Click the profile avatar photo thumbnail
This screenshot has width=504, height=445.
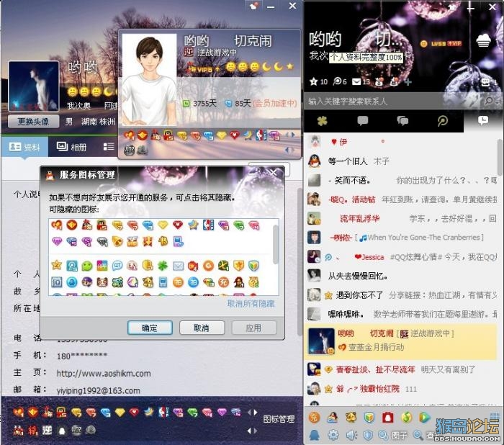[x=34, y=86]
